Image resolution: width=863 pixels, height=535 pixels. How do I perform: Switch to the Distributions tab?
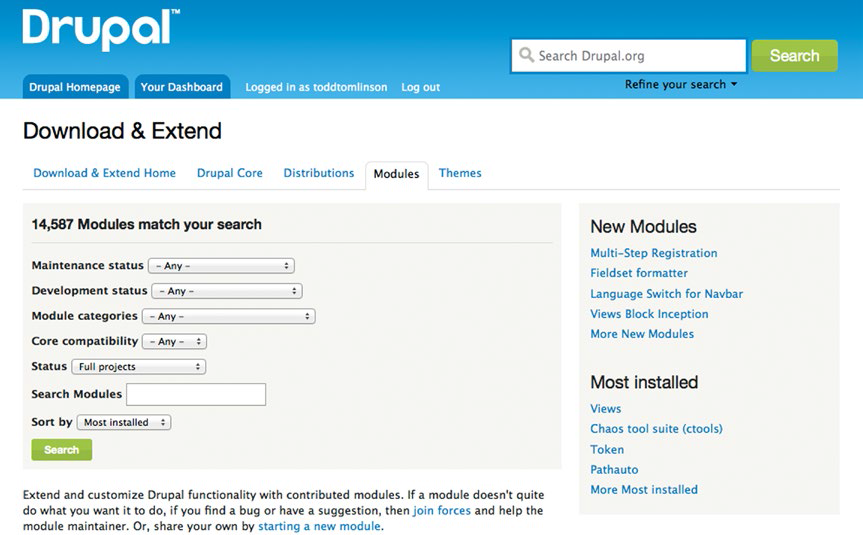coord(319,173)
